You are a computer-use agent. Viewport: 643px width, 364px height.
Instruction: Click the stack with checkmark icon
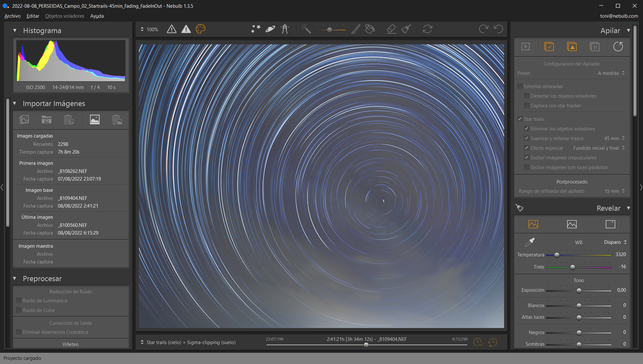549,47
